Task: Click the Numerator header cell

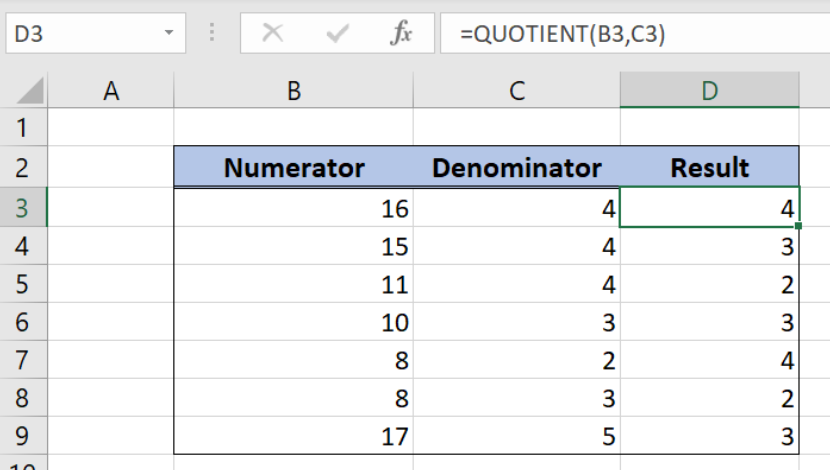Action: [x=294, y=167]
